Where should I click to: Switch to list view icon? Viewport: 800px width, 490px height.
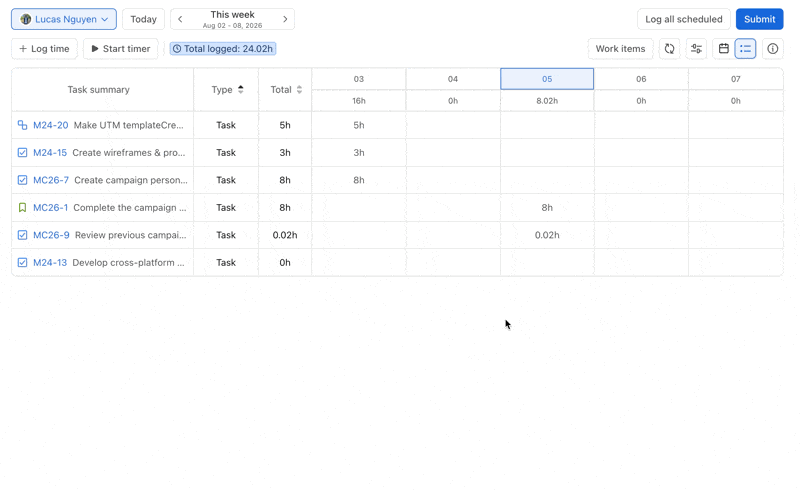click(745, 49)
